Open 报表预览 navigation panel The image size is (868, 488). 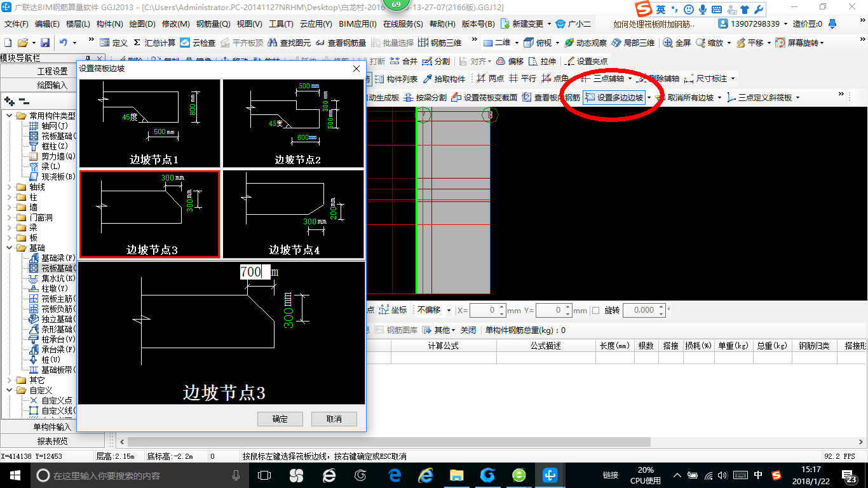pos(52,441)
